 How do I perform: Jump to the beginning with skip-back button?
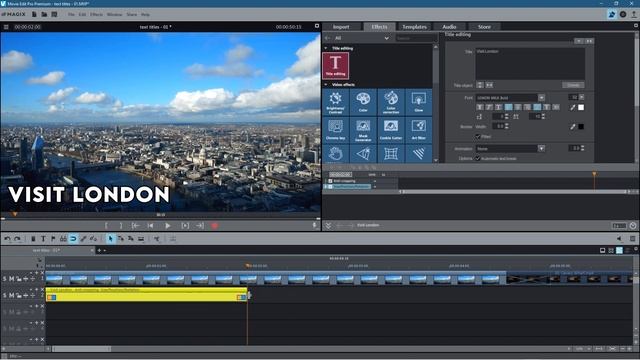click(x=151, y=225)
